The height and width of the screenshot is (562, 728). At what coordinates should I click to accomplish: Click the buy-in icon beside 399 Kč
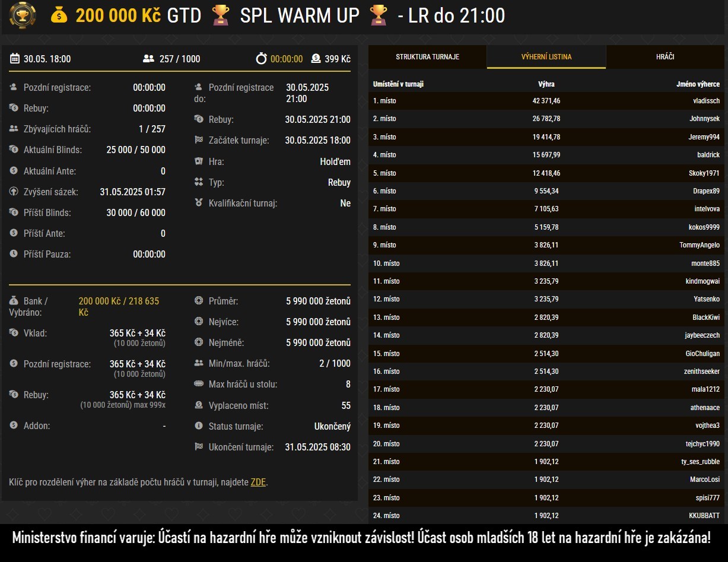pos(316,59)
